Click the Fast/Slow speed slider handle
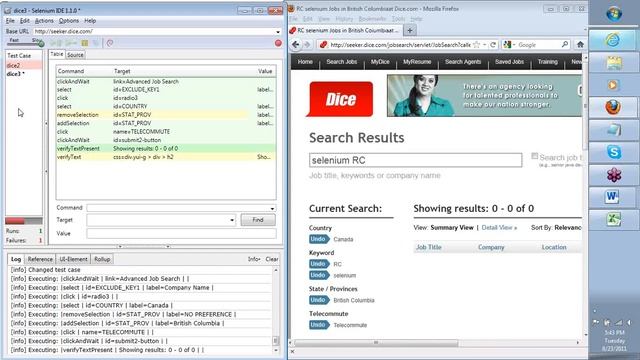The width and height of the screenshot is (640, 360). [x=41, y=44]
